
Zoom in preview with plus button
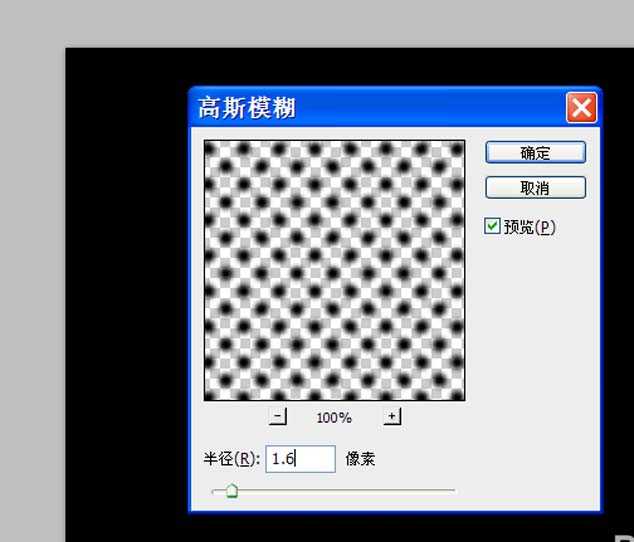(392, 417)
